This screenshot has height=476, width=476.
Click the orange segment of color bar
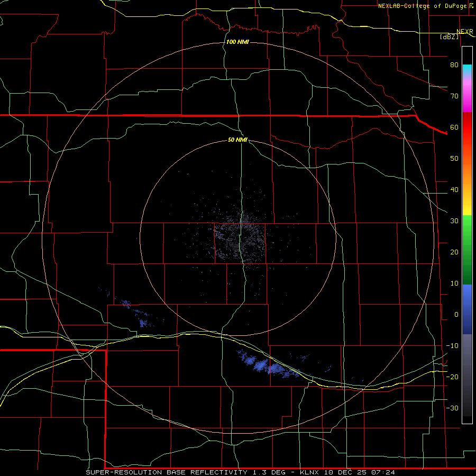click(467, 170)
